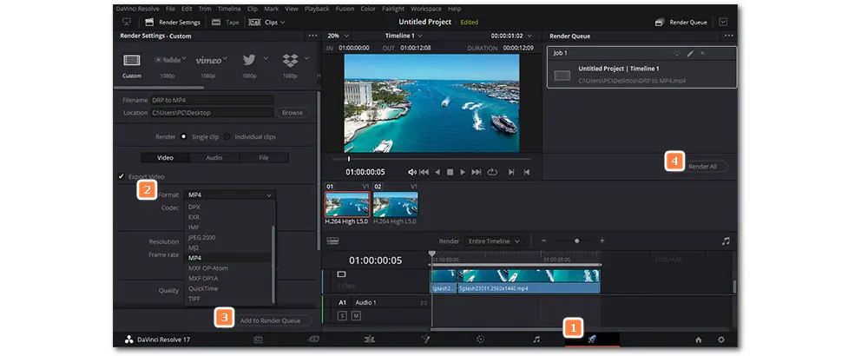Uncheck the Export Video checkbox

tap(122, 176)
